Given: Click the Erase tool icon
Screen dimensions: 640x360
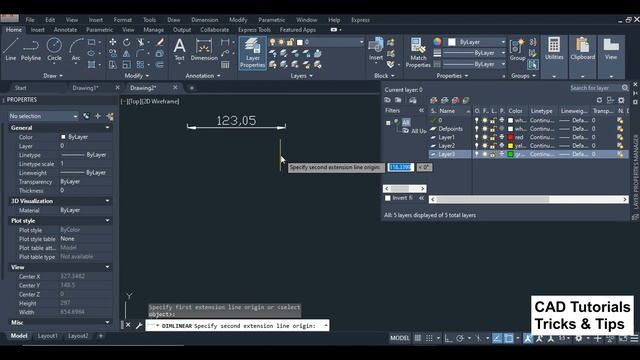Looking at the screenshot, I should tap(160, 42).
